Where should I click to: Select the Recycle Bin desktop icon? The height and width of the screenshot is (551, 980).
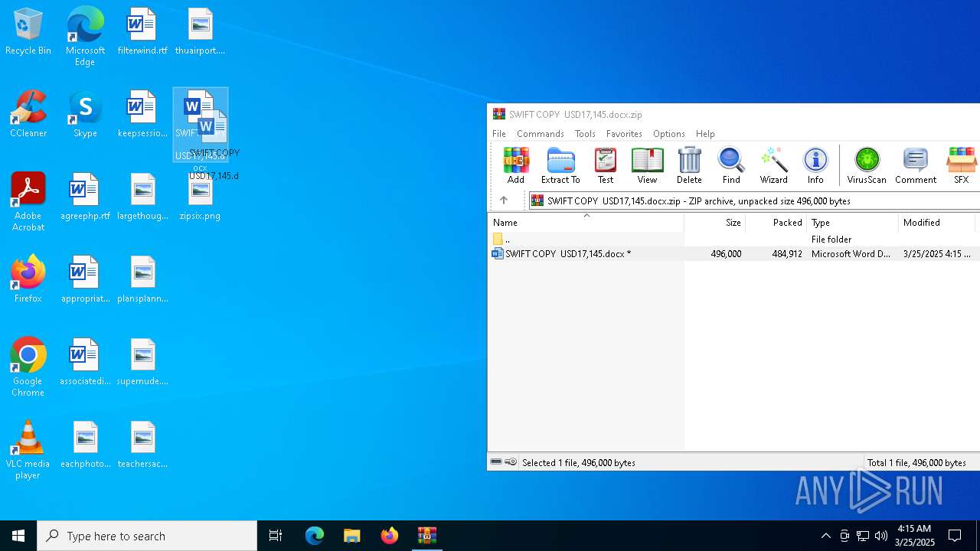coord(28,33)
